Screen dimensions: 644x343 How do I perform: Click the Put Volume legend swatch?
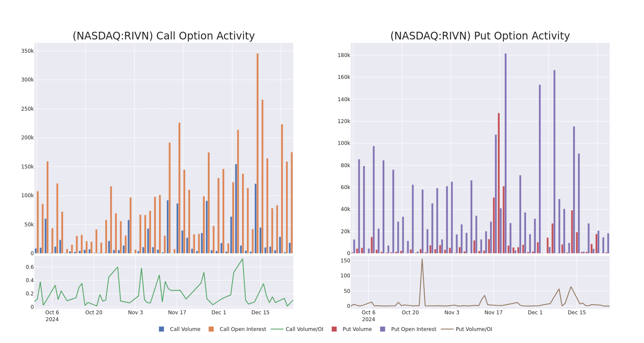pos(334,329)
